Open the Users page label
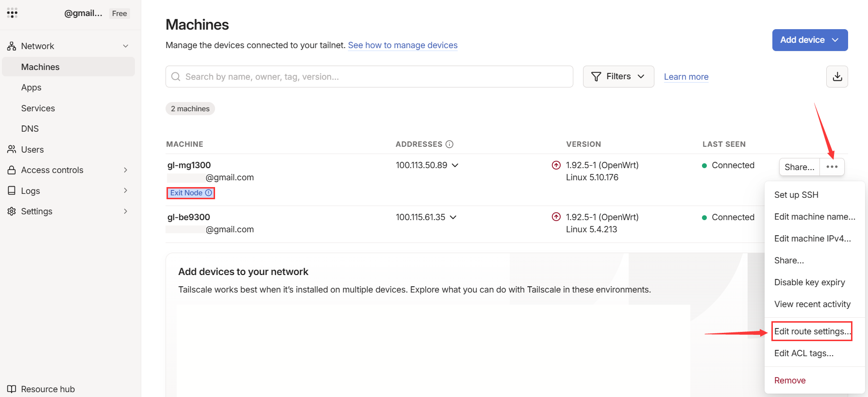This screenshot has height=397, width=868. click(33, 150)
